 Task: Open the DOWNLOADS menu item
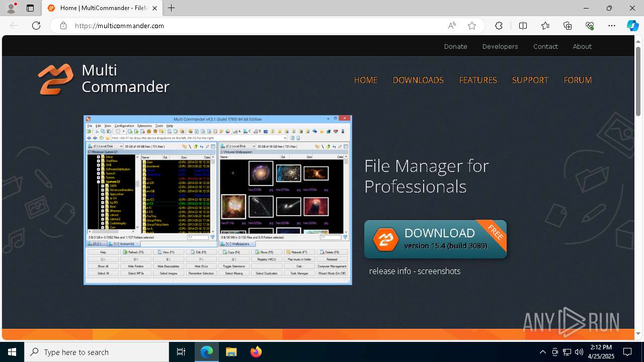pos(418,80)
